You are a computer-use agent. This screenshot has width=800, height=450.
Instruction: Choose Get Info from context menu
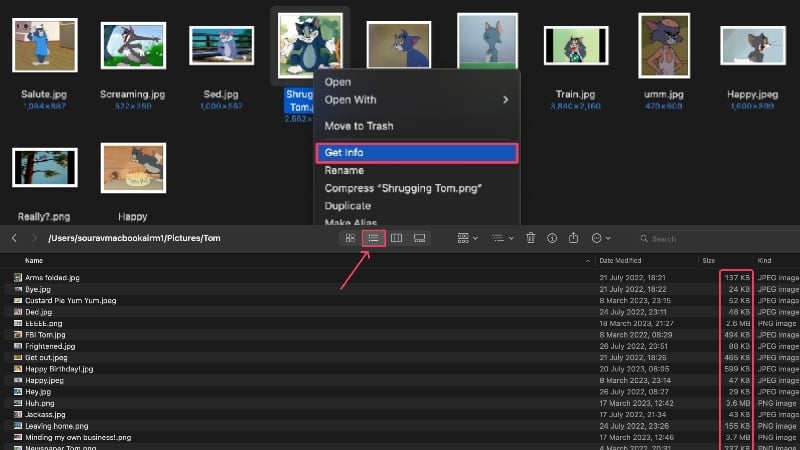pyautogui.click(x=417, y=153)
